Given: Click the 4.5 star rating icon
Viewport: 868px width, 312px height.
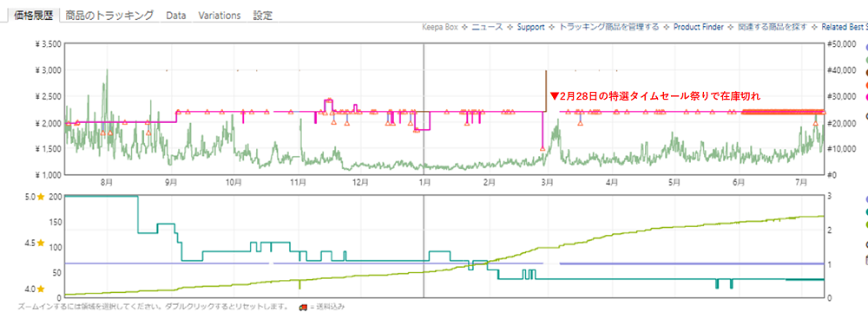Looking at the screenshot, I should tap(41, 243).
